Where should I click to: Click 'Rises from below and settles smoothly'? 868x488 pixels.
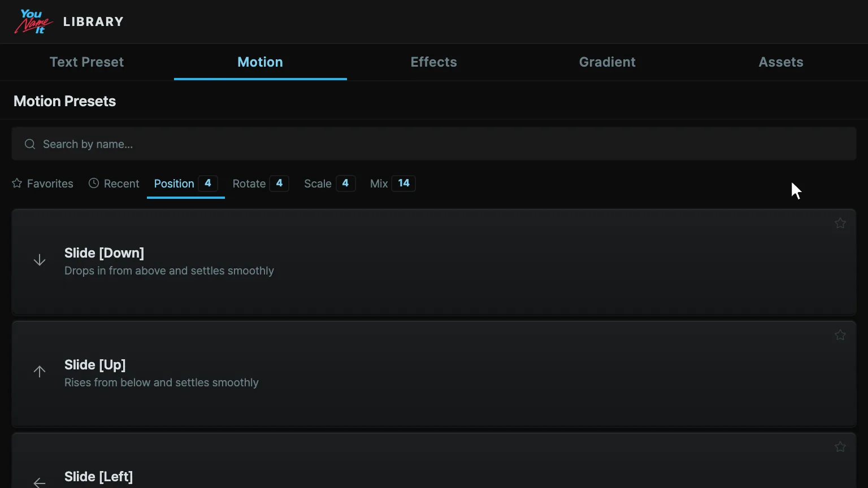(162, 383)
